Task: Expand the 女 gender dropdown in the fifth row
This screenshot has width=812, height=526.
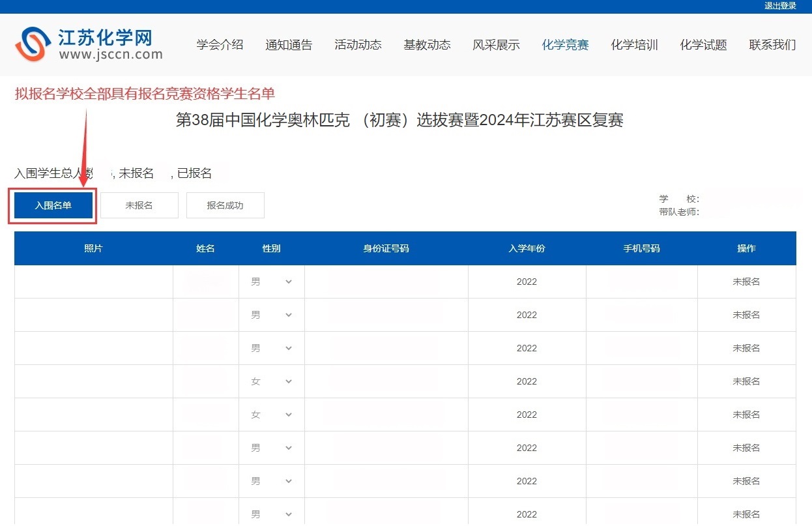Action: 272,415
